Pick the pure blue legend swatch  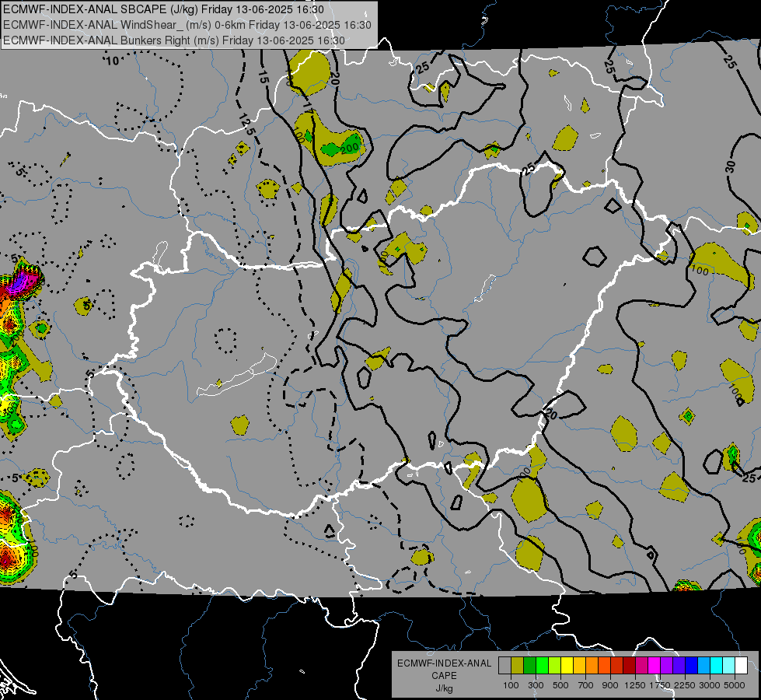point(692,665)
